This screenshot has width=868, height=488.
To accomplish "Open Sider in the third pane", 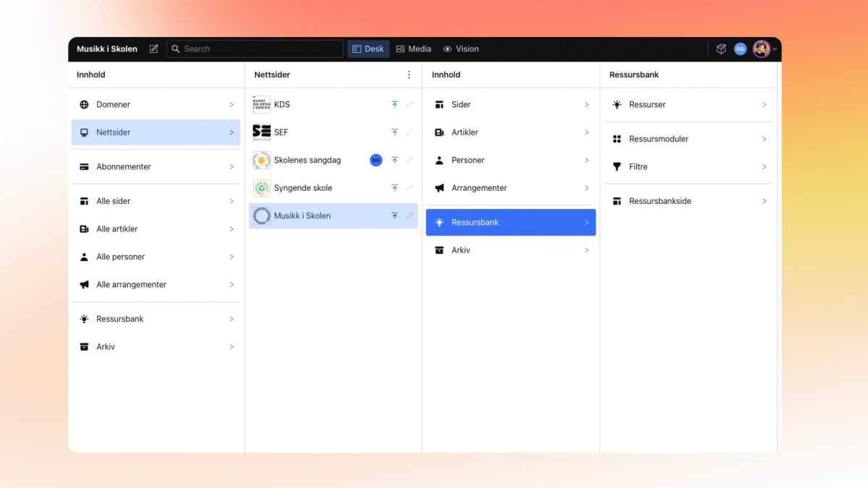I will pyautogui.click(x=511, y=105).
